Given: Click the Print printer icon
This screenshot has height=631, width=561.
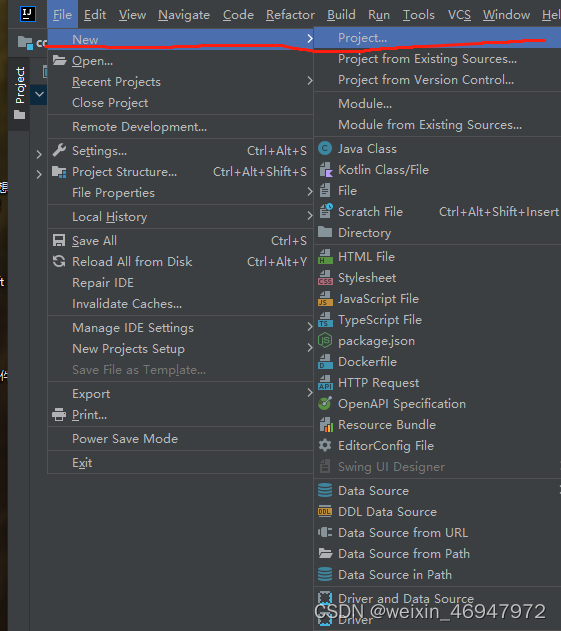Looking at the screenshot, I should point(59,414).
